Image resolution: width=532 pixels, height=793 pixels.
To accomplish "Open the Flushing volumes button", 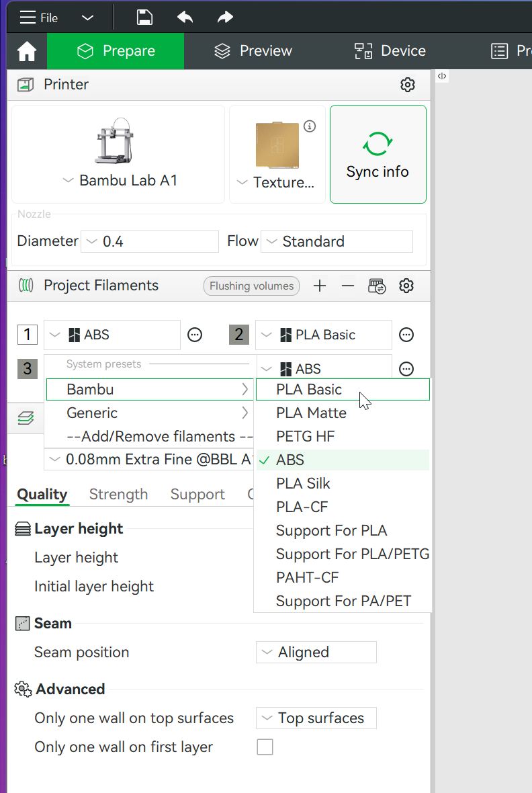I will coord(251,286).
